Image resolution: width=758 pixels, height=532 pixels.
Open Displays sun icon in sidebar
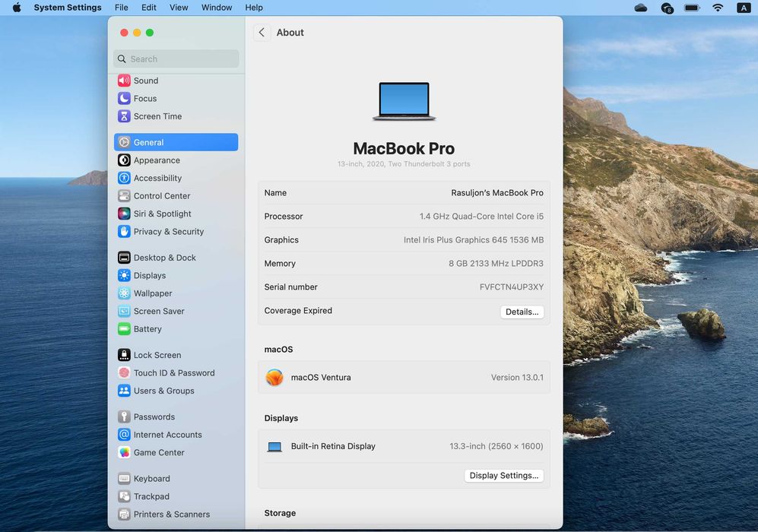tap(124, 275)
